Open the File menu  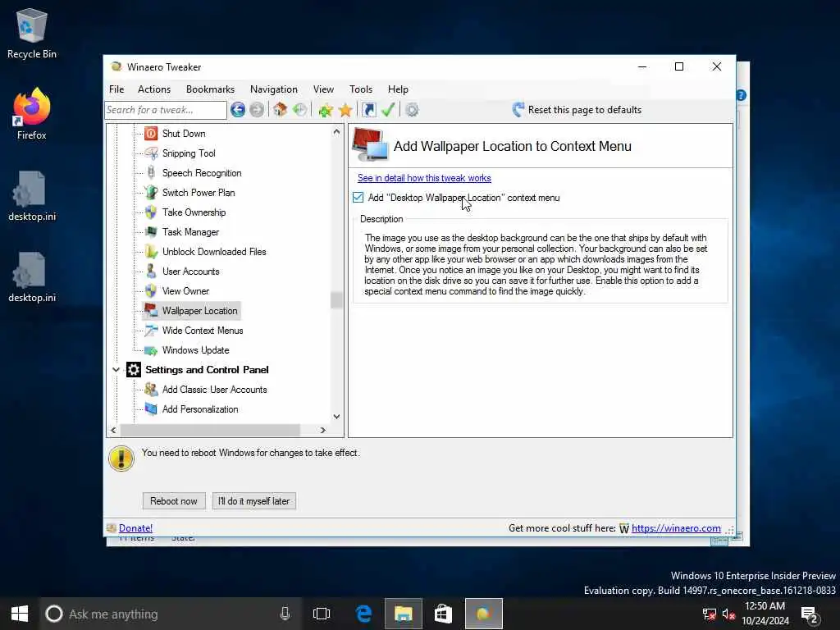(116, 89)
